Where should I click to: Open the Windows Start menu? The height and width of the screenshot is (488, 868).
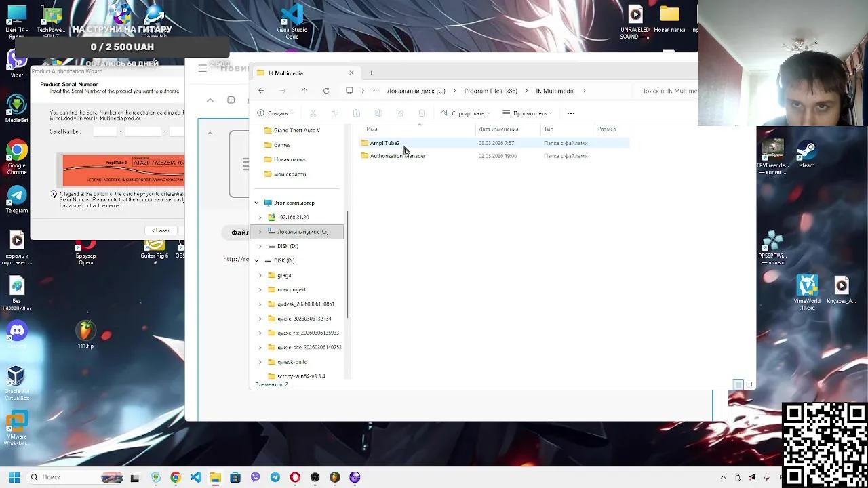tap(14, 477)
